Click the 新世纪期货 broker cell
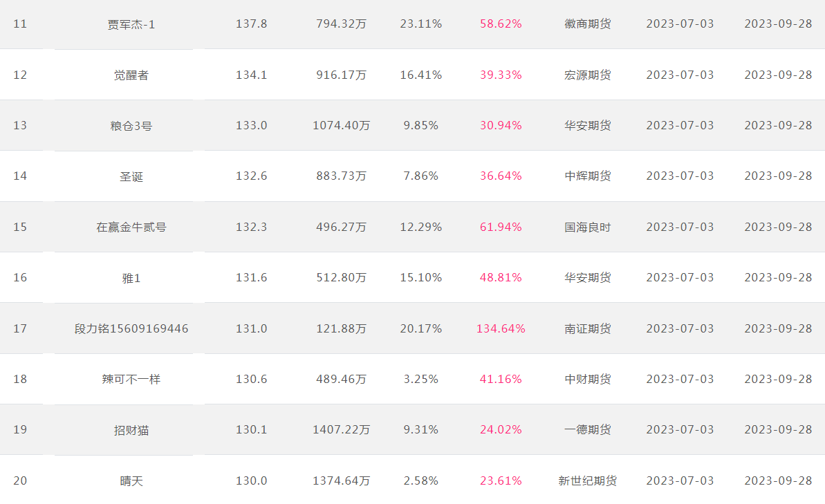Viewport: 825px width, 504px height. (588, 481)
